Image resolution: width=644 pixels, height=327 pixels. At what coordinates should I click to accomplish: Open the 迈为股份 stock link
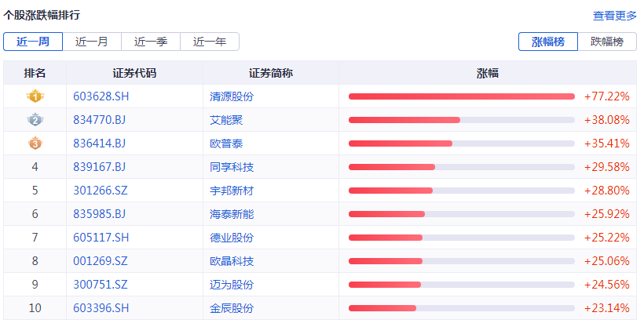232,285
